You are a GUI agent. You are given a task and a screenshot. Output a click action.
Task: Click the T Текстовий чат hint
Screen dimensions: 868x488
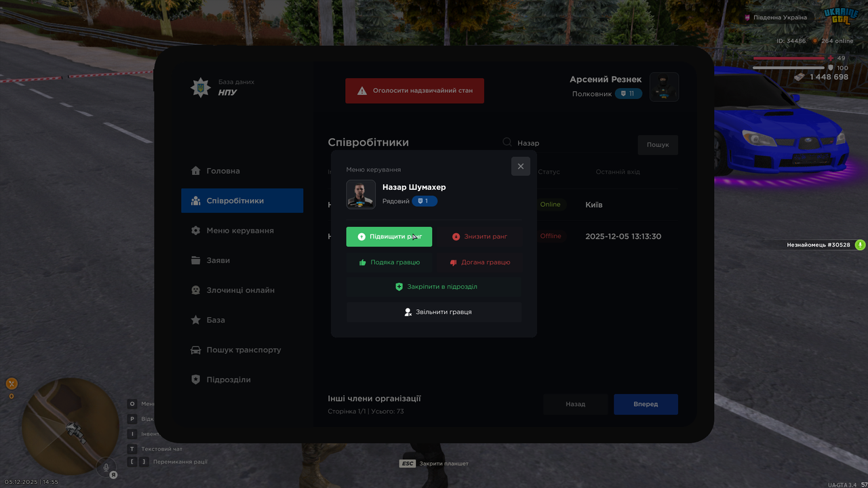click(155, 449)
